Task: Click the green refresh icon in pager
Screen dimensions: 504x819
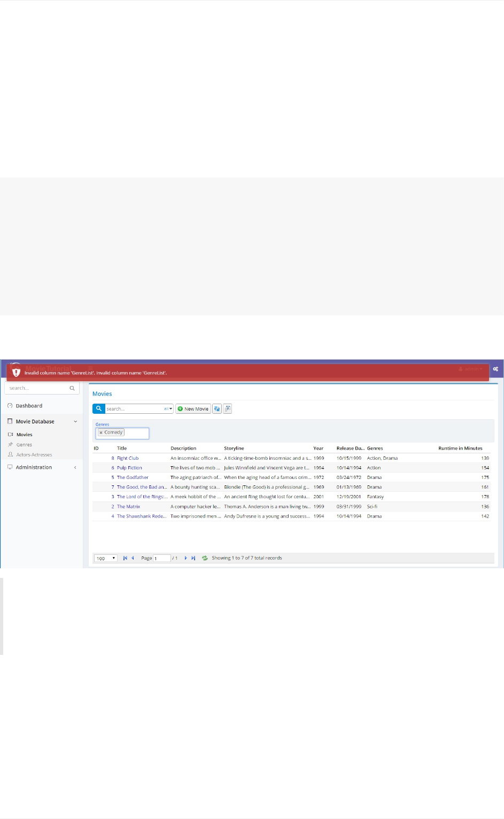Action: coord(205,558)
